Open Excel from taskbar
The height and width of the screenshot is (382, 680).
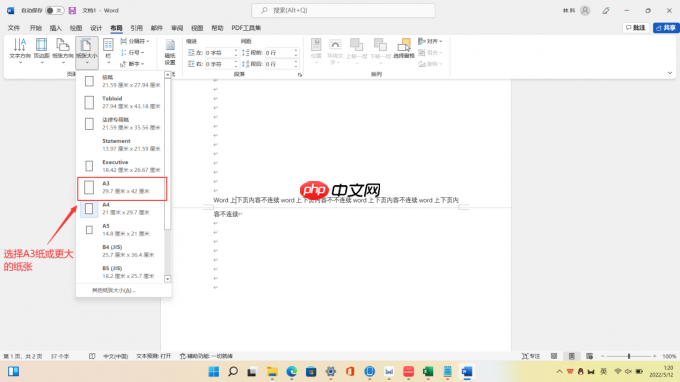coord(428,372)
